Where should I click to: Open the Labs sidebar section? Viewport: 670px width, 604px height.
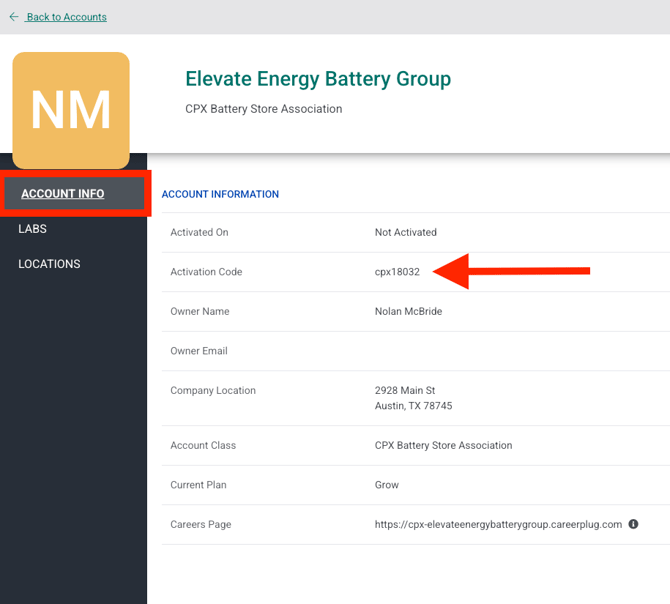point(33,229)
